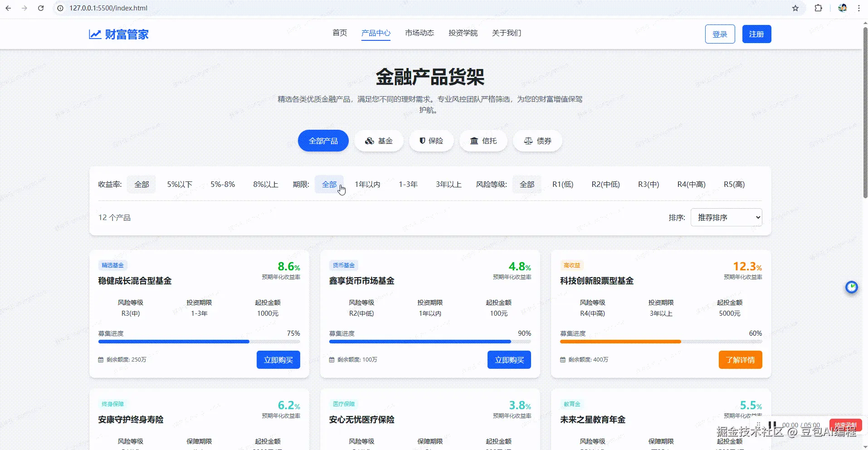Filter risk level by R2(中低)
The image size is (868, 450).
pyautogui.click(x=605, y=184)
